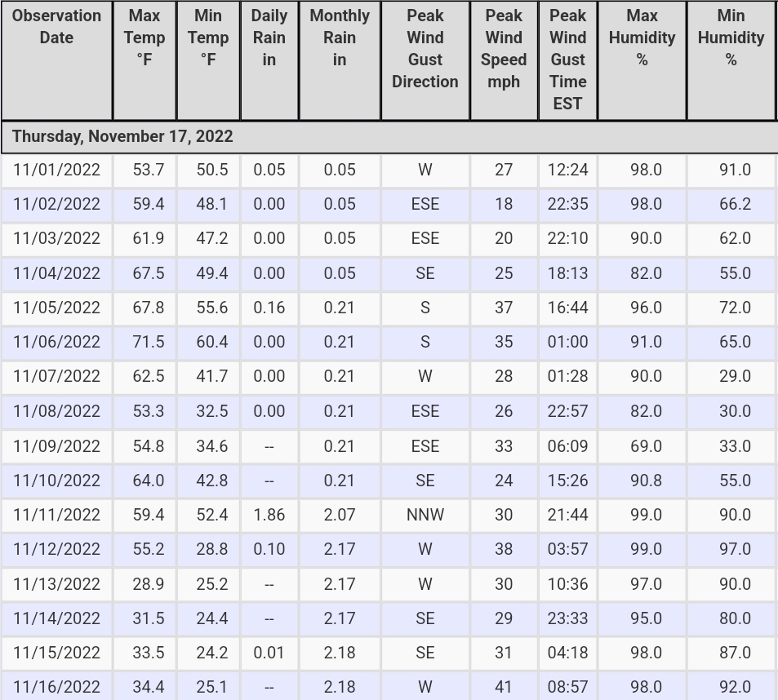Select Peak Wind Gust Time EST header
The height and width of the screenshot is (700, 778).
pyautogui.click(x=567, y=60)
